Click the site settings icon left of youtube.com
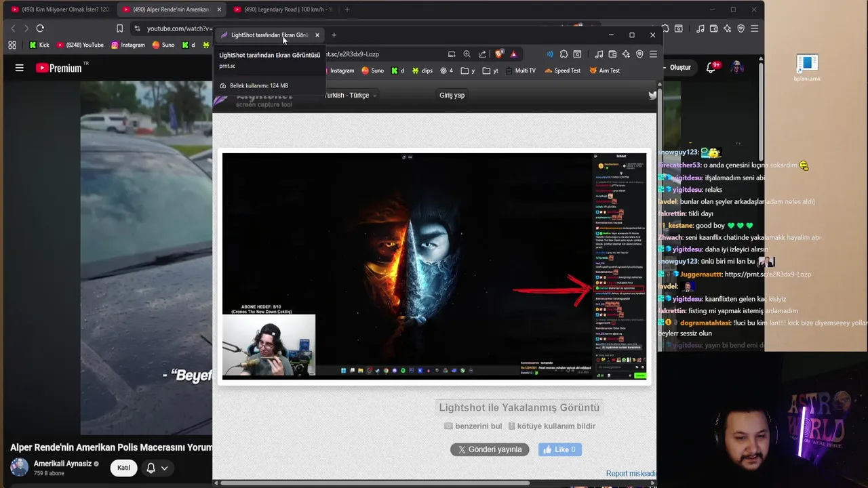 (138, 28)
